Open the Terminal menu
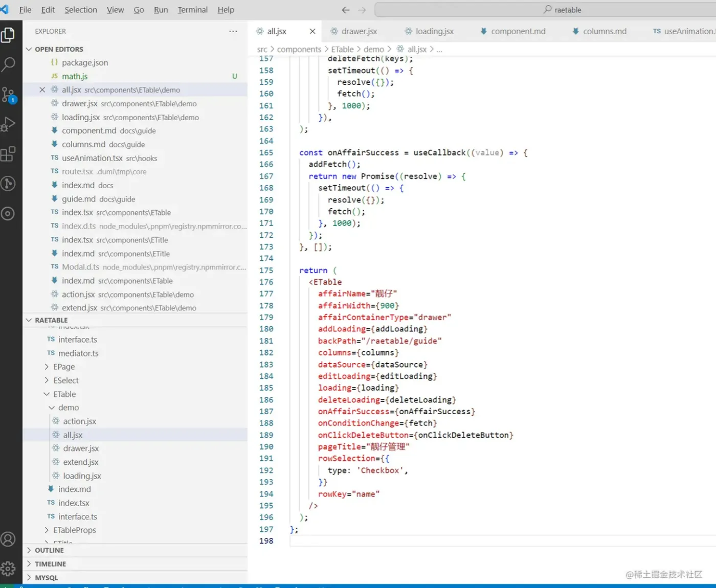 click(x=193, y=10)
